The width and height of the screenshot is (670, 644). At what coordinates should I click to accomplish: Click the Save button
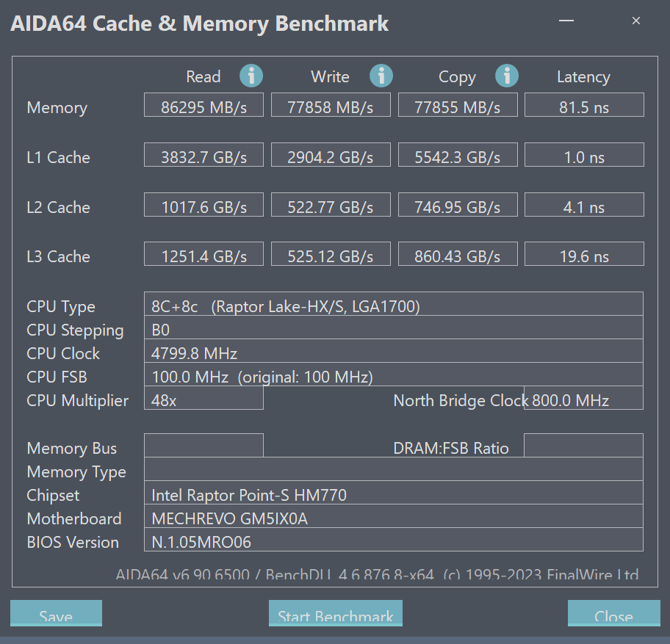(x=56, y=615)
